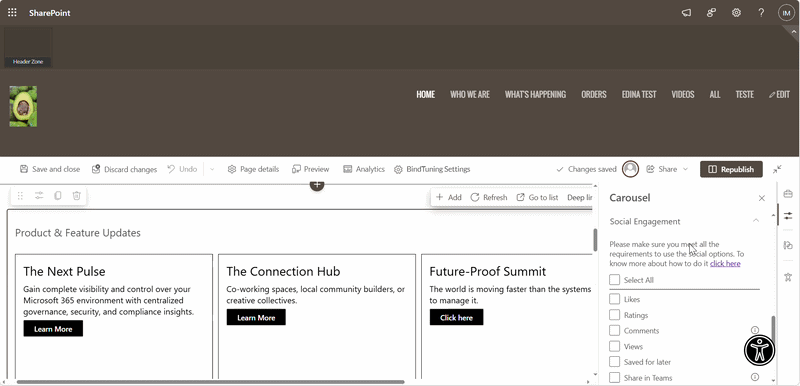Click the Changes saved status text
The width and height of the screenshot is (800, 386).
[592, 169]
